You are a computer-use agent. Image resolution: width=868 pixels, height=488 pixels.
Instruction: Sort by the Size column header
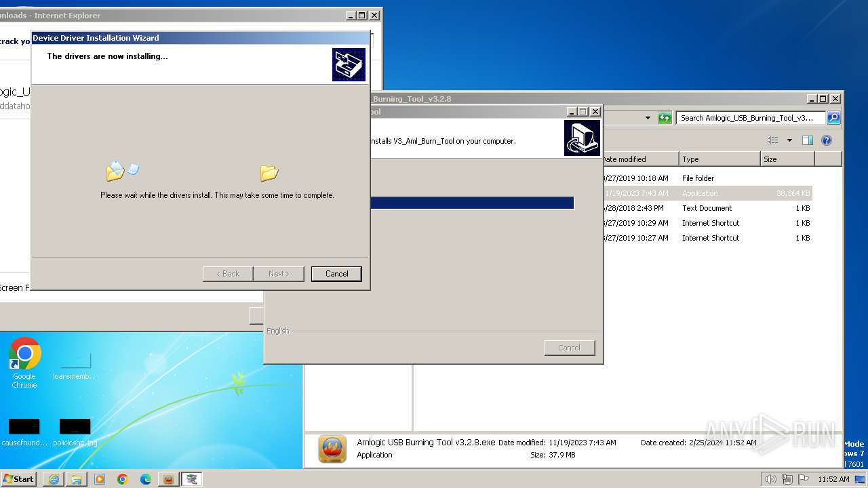[787, 159]
